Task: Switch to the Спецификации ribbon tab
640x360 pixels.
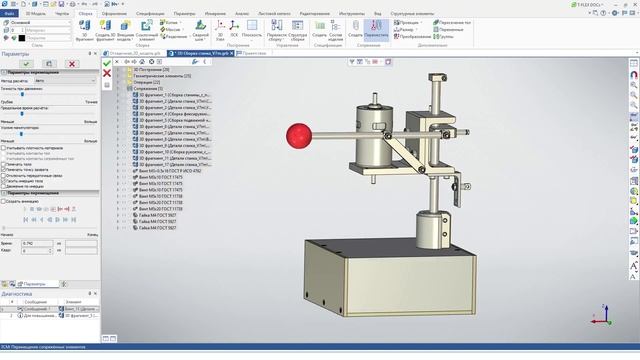Action: (x=150, y=13)
